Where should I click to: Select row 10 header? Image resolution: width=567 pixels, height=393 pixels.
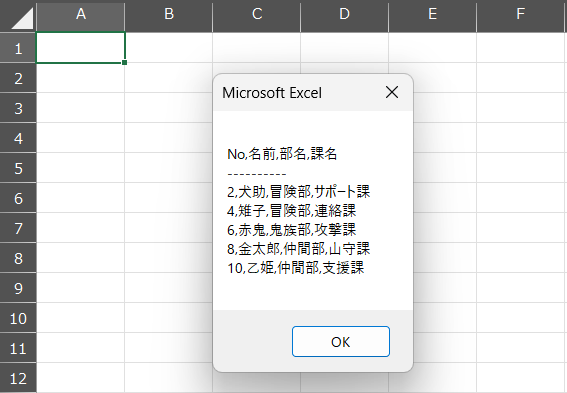[x=18, y=318]
